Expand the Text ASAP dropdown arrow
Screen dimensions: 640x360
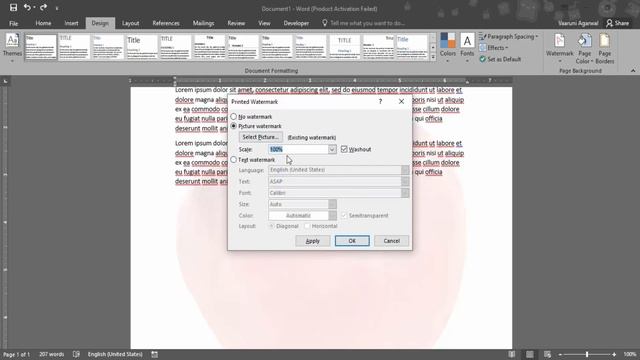pyautogui.click(x=405, y=181)
